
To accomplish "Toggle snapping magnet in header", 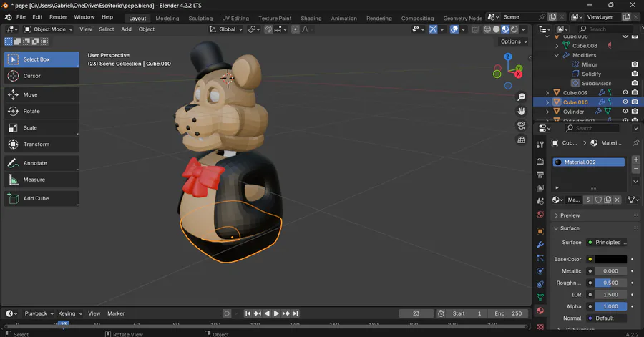I will click(x=268, y=29).
